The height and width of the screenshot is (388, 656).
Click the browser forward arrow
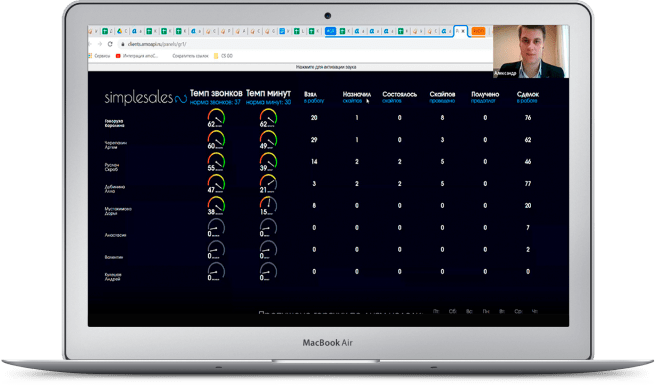pyautogui.click(x=100, y=44)
